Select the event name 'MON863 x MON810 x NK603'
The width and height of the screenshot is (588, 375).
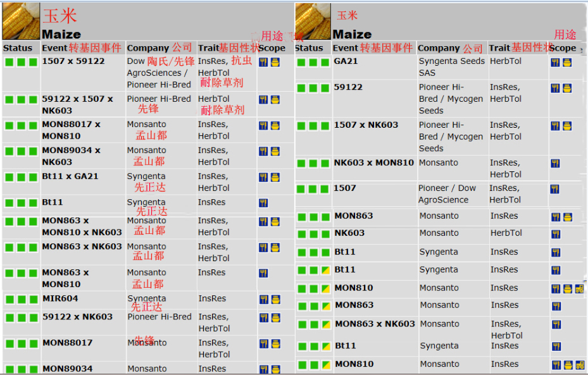[x=82, y=226]
